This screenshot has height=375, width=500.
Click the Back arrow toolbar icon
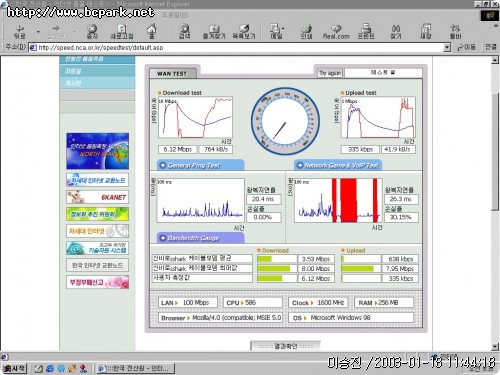[x=20, y=31]
